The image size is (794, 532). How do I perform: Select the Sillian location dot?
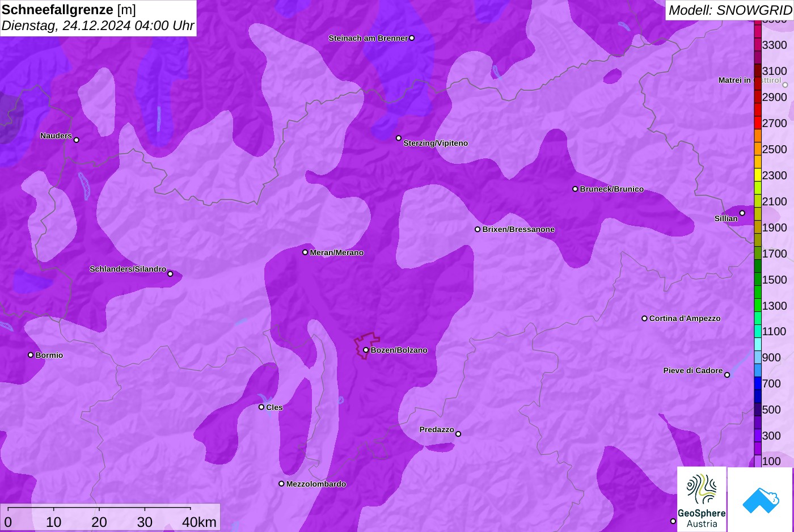point(742,213)
